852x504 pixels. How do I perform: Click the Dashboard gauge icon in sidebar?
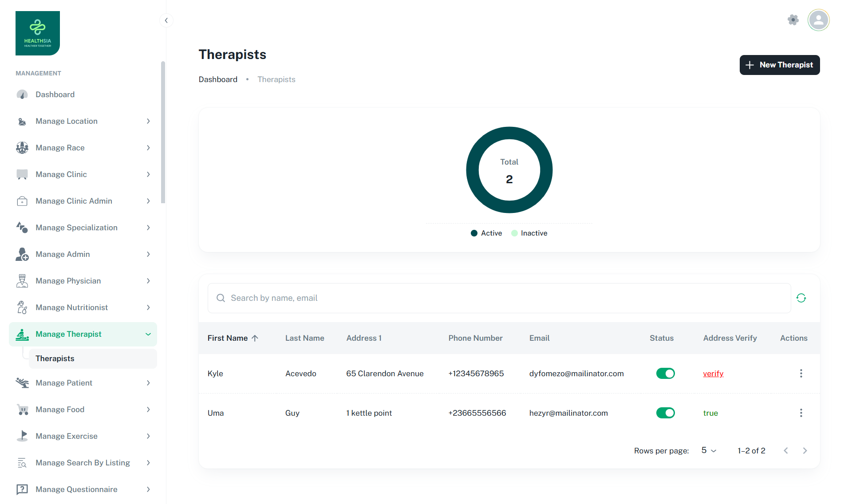coord(22,94)
